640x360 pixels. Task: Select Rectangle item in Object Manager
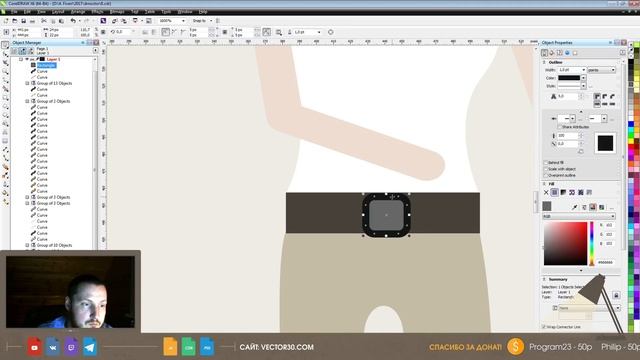click(x=46, y=65)
